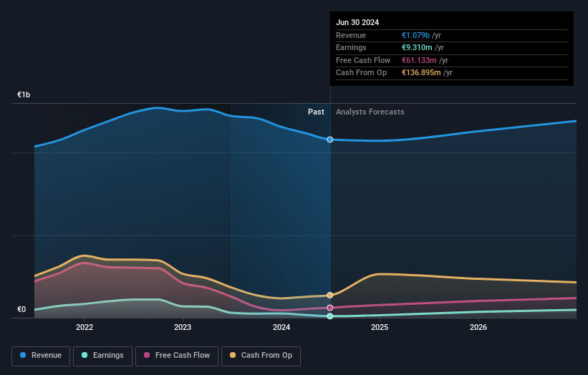The height and width of the screenshot is (375, 588).
Task: Click the €61.133m free cash flow value
Action: coord(419,60)
